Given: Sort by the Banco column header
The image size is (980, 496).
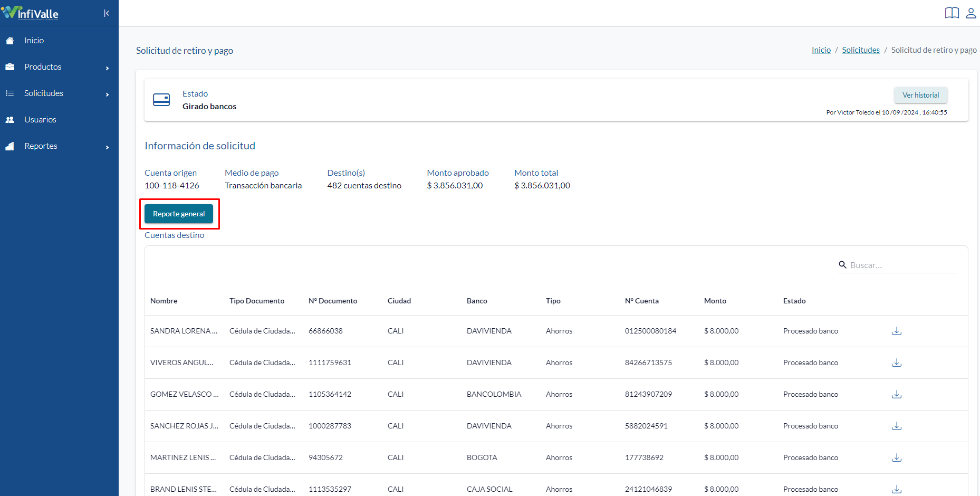Looking at the screenshot, I should (477, 301).
